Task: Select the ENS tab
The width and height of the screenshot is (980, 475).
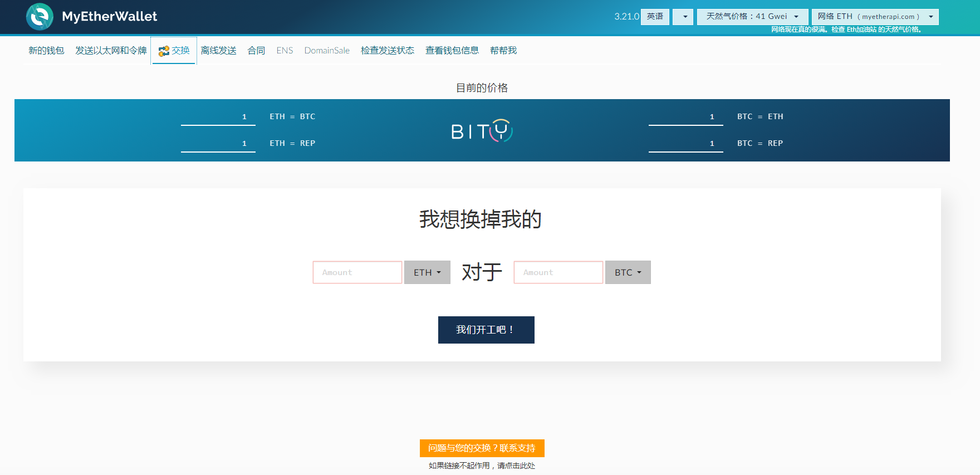Action: pos(285,51)
